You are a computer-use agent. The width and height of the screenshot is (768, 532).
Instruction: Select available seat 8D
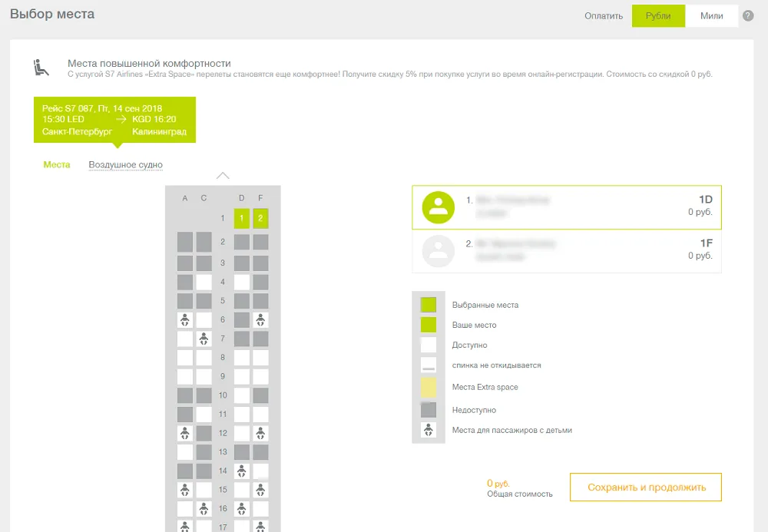[x=242, y=358]
